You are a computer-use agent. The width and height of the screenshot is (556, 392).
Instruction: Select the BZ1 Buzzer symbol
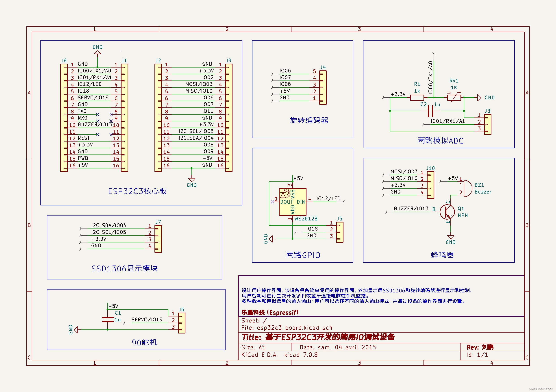[x=467, y=189]
